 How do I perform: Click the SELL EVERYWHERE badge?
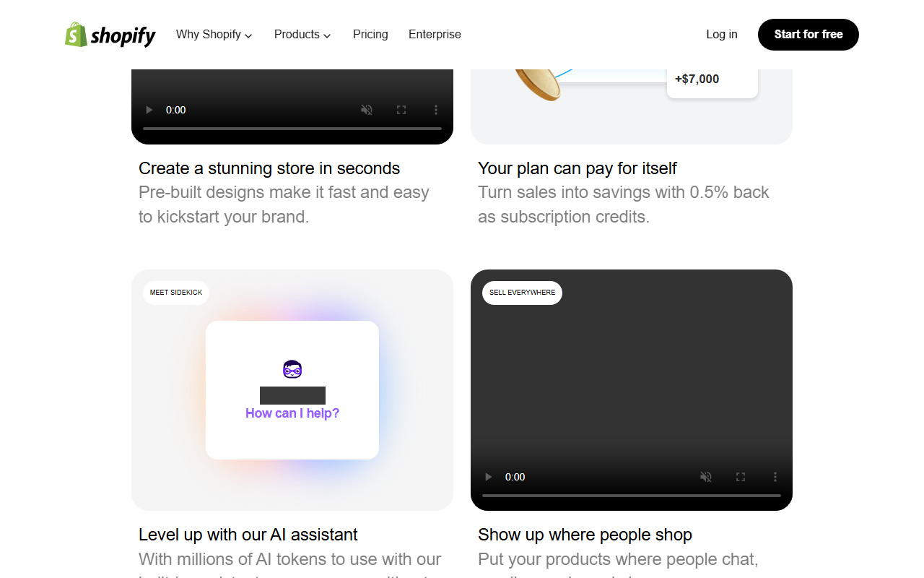coord(523,293)
